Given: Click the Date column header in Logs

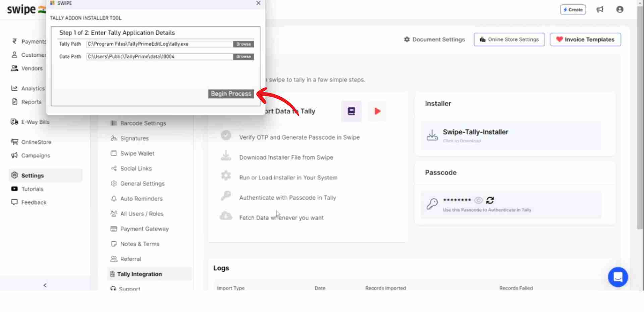Looking at the screenshot, I should (320, 288).
